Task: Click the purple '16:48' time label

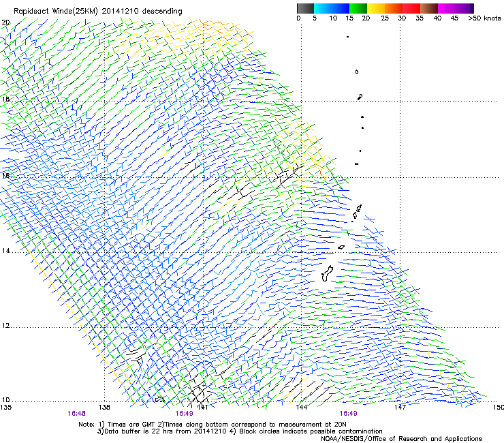Action: pos(76,414)
